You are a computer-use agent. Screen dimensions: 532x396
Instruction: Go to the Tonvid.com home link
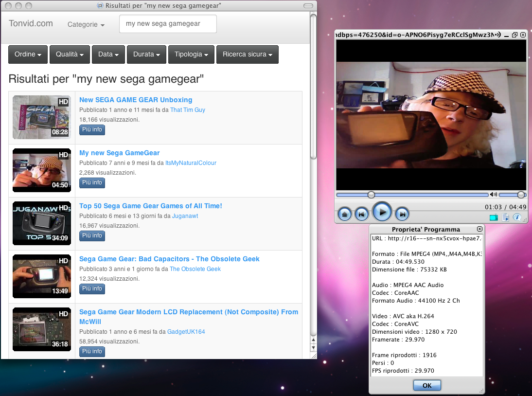31,23
